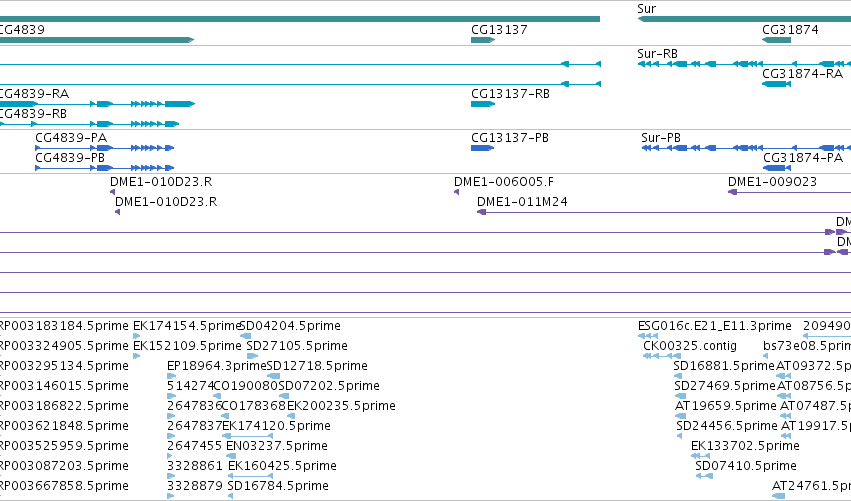Select the CG4839-RB transcript
Screen dimensions: 851x501
click(90, 124)
